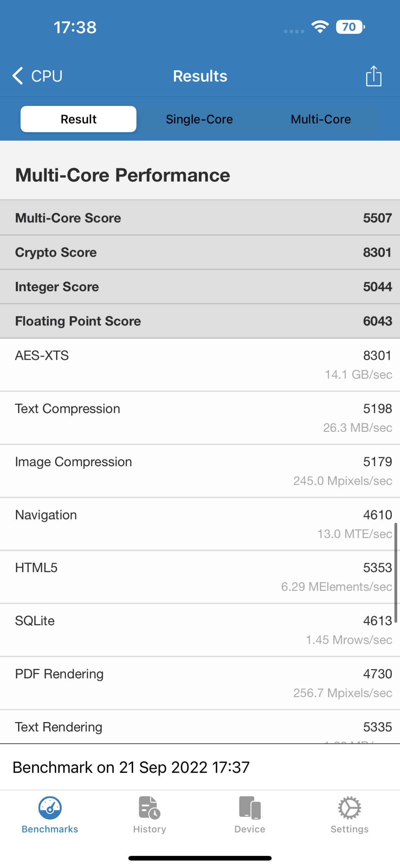Switch to the Single-Core segment
This screenshot has height=868, width=400.
click(x=199, y=119)
